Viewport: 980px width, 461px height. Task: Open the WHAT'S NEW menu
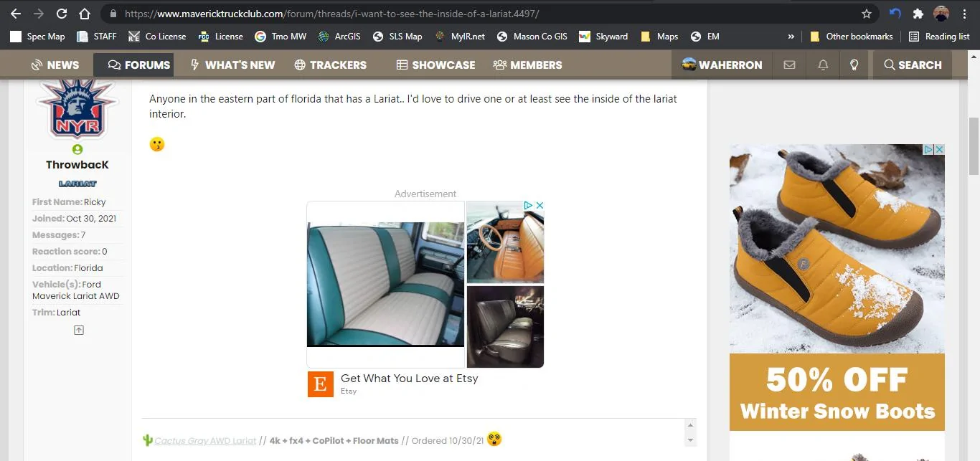click(232, 65)
